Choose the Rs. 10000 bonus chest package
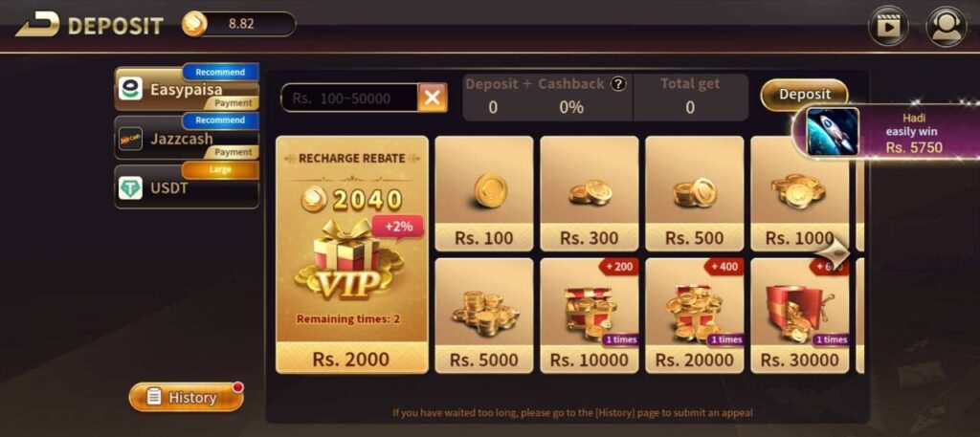The image size is (980, 437). click(x=590, y=316)
